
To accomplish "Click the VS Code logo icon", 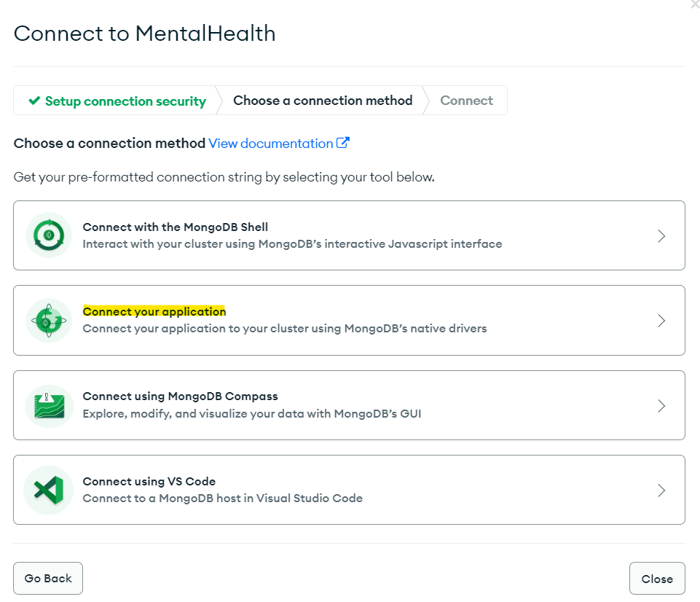I will pos(48,490).
